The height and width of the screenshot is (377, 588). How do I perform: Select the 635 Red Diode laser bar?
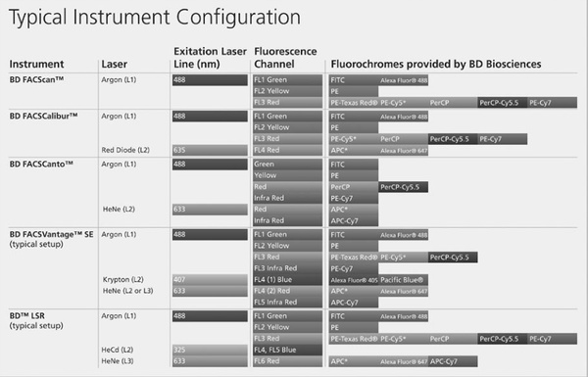tap(210, 150)
